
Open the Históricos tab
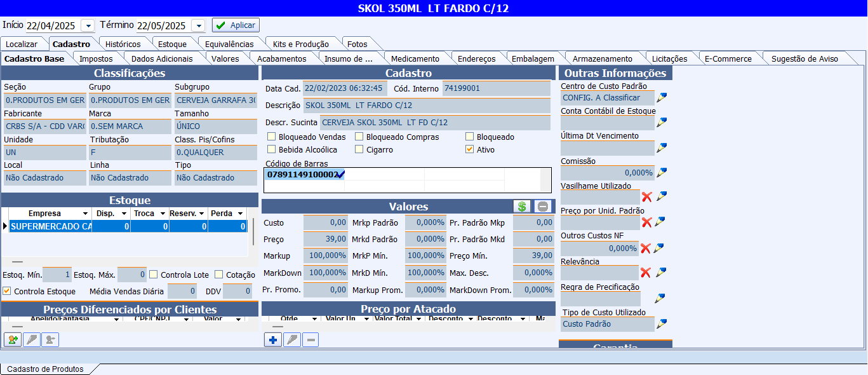click(123, 44)
